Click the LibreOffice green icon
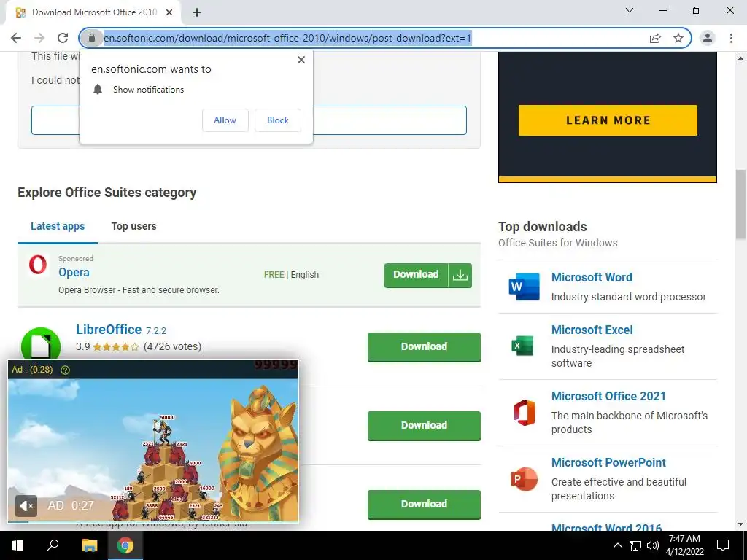The height and width of the screenshot is (560, 747). click(41, 344)
